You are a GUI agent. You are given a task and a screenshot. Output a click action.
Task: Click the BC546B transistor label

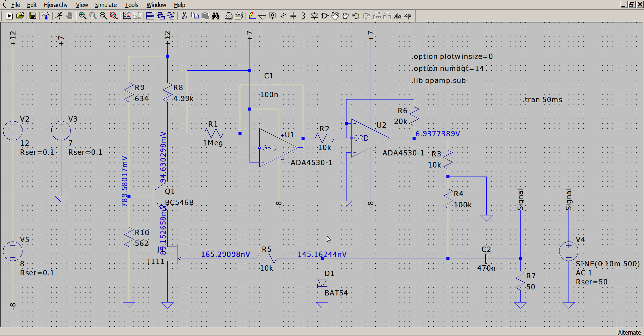[179, 202]
